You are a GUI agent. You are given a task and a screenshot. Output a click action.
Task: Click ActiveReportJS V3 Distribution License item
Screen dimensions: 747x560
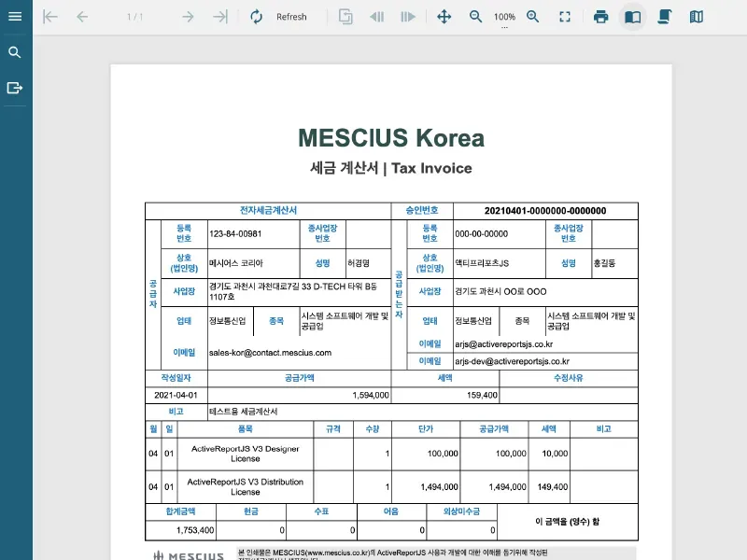(x=246, y=487)
